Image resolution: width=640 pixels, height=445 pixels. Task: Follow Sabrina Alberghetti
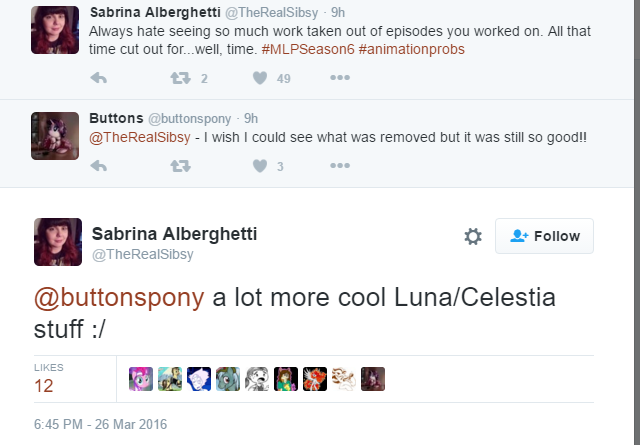pos(545,236)
